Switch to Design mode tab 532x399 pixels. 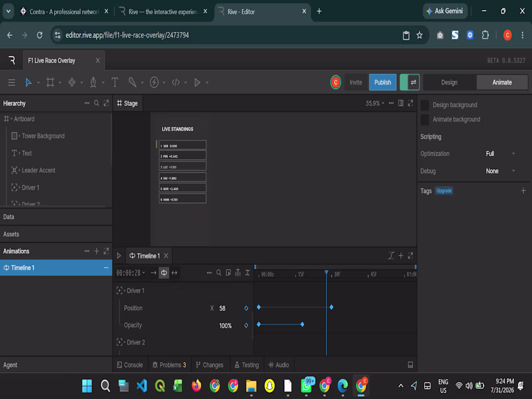pyautogui.click(x=449, y=82)
